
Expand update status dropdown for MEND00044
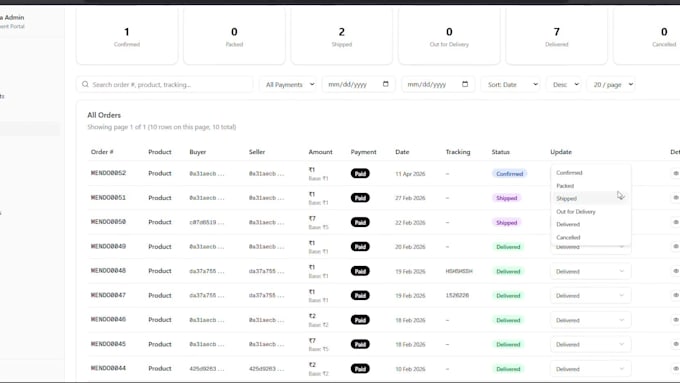[590, 369]
